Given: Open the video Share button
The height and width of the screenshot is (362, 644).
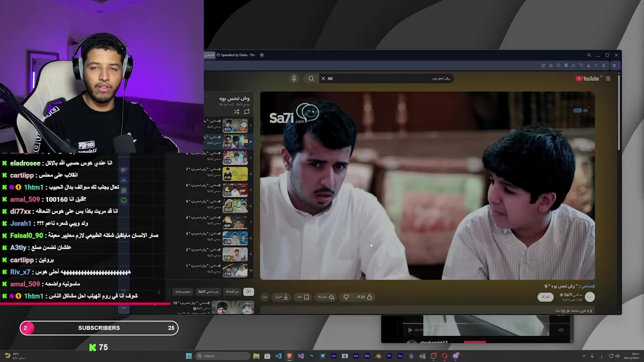Looking at the screenshot, I should 326,297.
